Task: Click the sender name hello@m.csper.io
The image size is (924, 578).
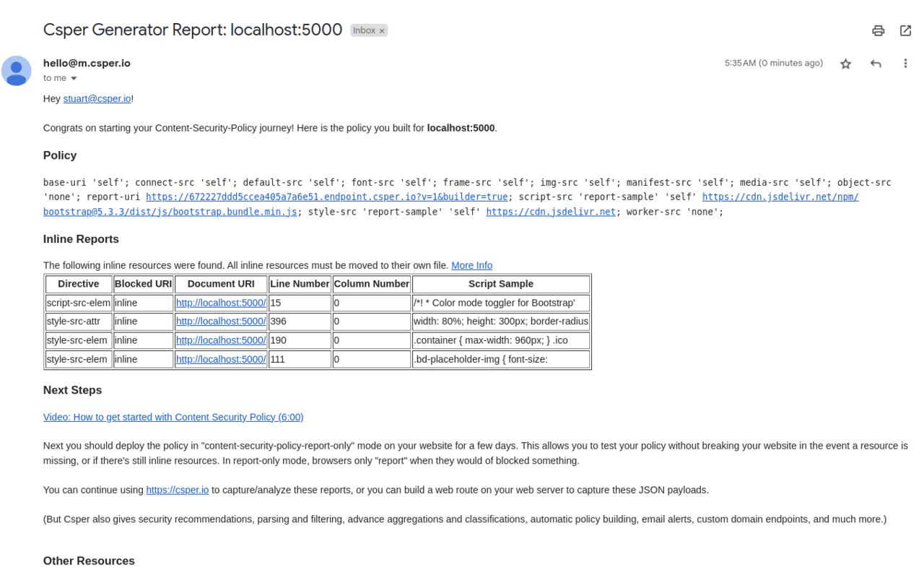Action: pos(87,63)
